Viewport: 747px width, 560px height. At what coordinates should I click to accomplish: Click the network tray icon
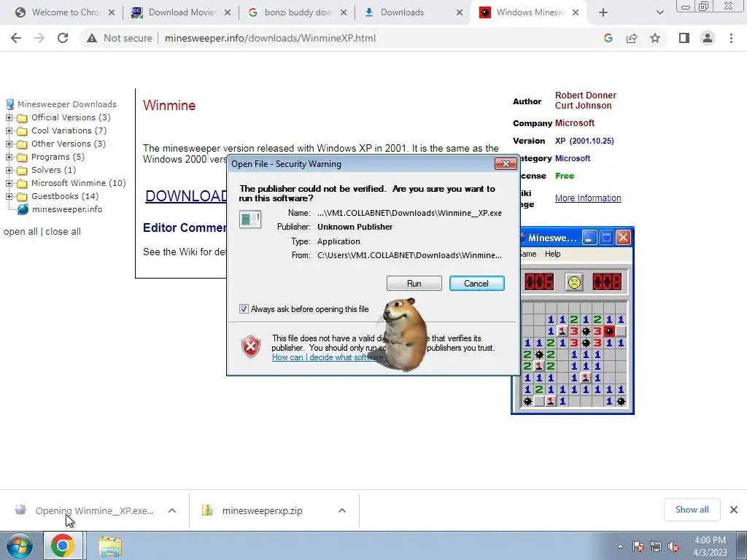pos(656,547)
